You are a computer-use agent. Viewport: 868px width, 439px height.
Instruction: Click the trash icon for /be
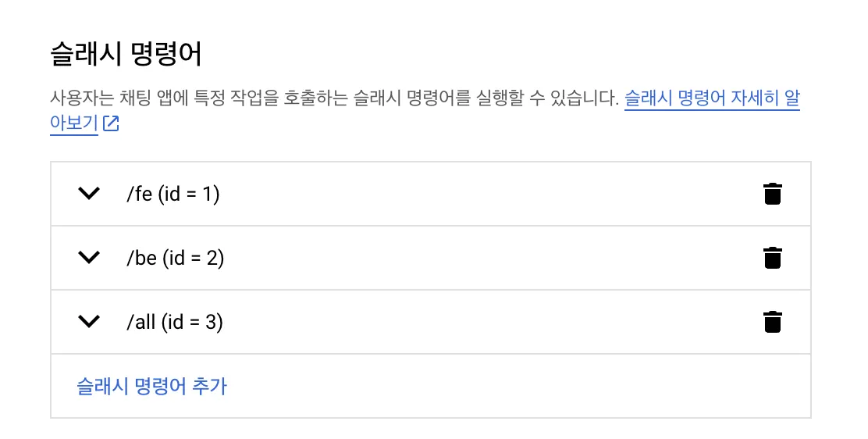pyautogui.click(x=772, y=258)
